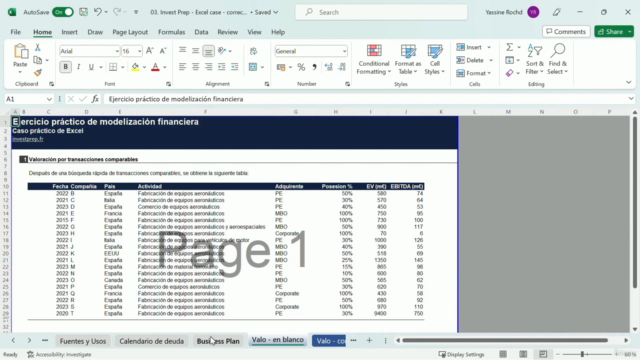Toggle Middle Align button
The width and height of the screenshot is (640, 360).
click(x=196, y=51)
